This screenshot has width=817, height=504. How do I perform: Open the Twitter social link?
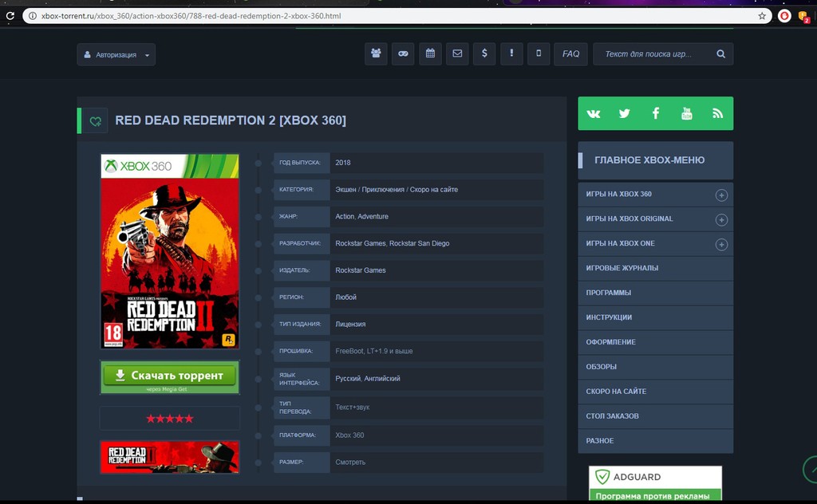[624, 113]
